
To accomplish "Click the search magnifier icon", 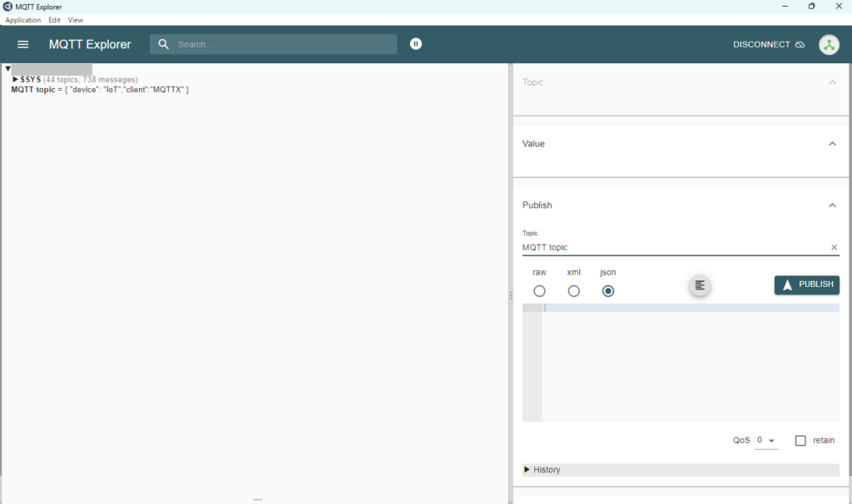I will coord(164,44).
